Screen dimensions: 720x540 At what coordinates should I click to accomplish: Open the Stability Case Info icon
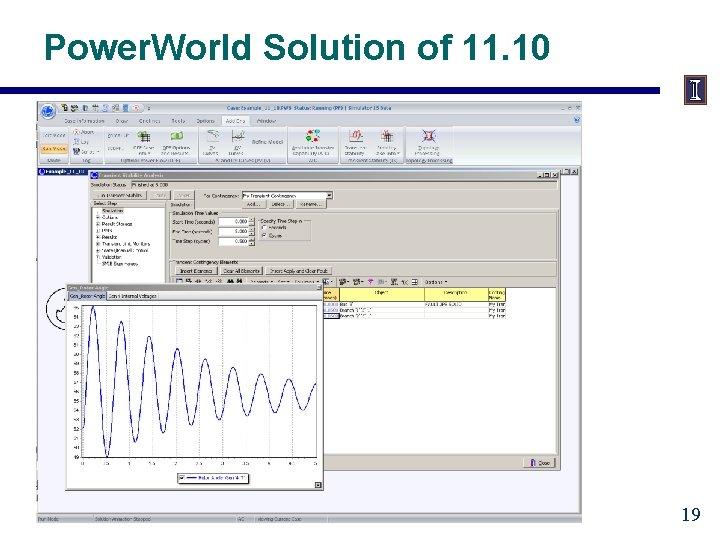click(x=387, y=142)
